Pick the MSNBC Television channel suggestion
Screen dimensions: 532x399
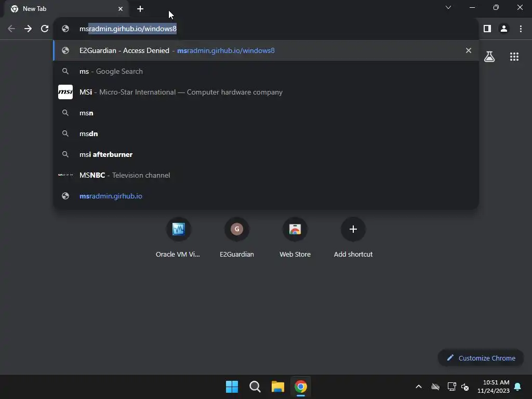click(266, 175)
